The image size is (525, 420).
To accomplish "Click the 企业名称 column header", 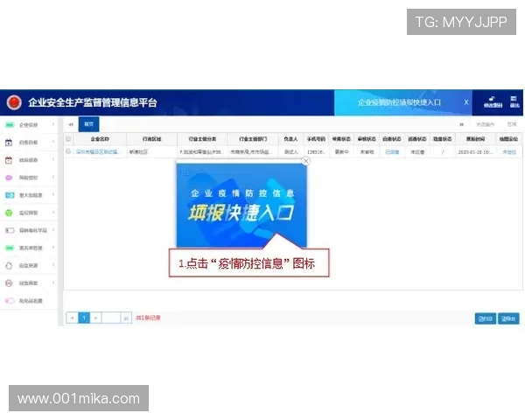I will 100,139.
